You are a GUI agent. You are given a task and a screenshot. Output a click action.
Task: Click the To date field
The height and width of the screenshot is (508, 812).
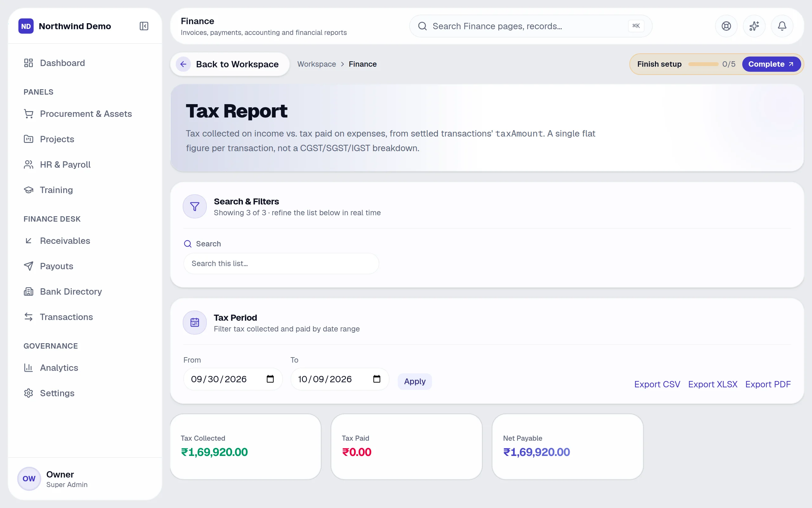click(340, 379)
